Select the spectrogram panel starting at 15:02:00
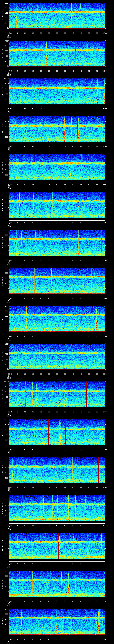Viewport: 114px width, 644px height. pos(57,621)
